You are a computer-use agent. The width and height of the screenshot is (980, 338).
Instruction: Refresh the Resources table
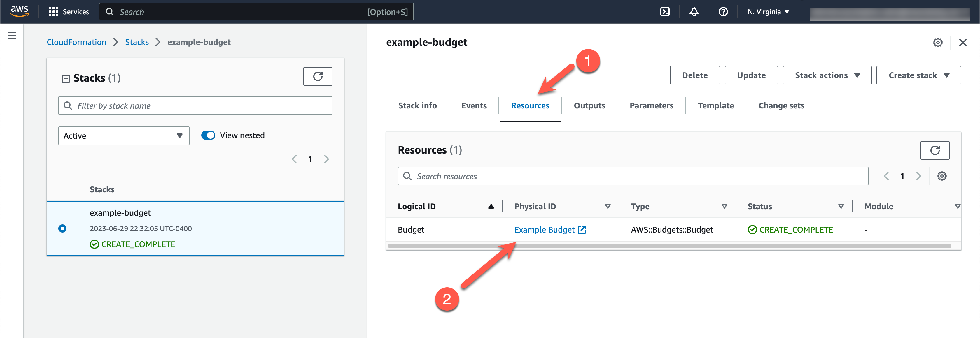pyautogui.click(x=934, y=150)
